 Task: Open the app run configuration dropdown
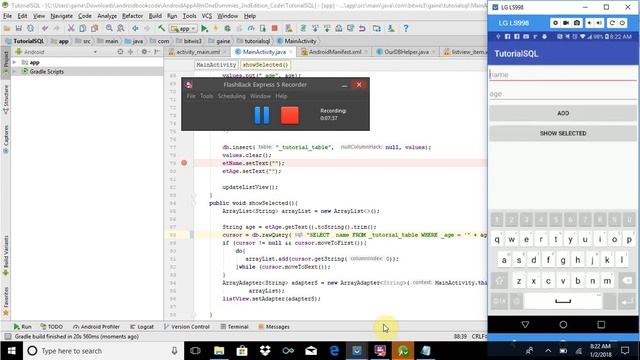(183, 29)
